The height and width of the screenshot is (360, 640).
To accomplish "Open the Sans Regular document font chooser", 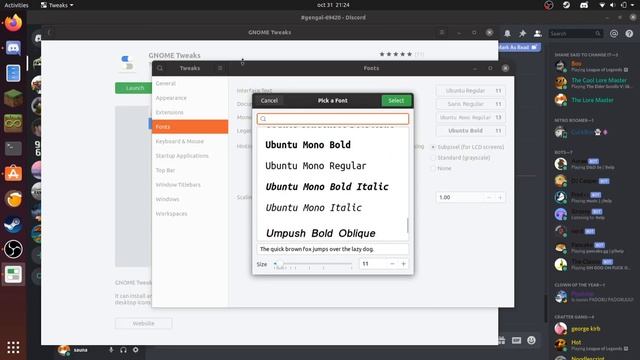I will click(x=471, y=104).
